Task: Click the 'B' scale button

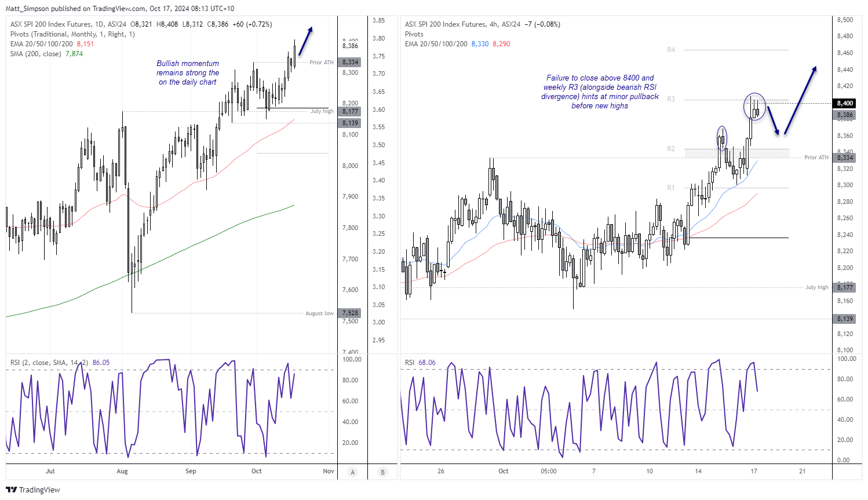Action: coord(382,472)
